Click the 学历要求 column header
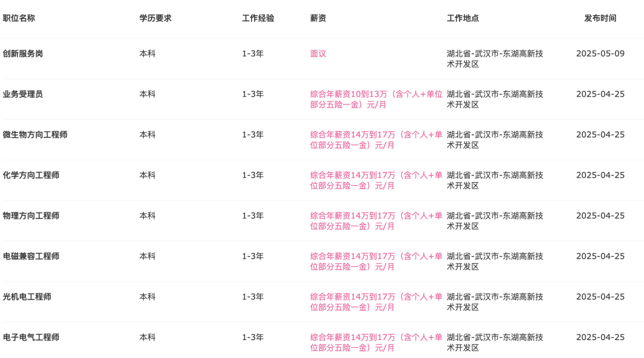 (155, 18)
